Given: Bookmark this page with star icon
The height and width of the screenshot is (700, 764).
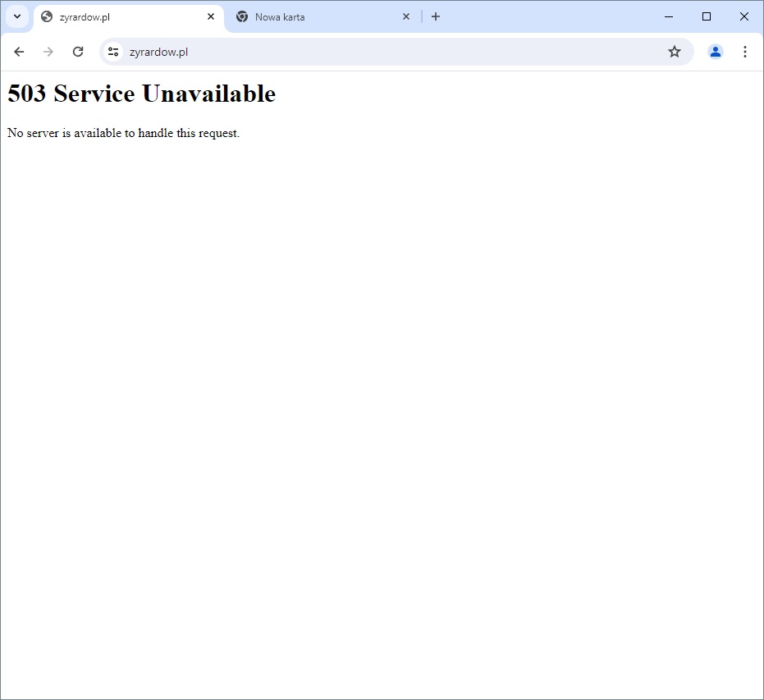Looking at the screenshot, I should (675, 52).
